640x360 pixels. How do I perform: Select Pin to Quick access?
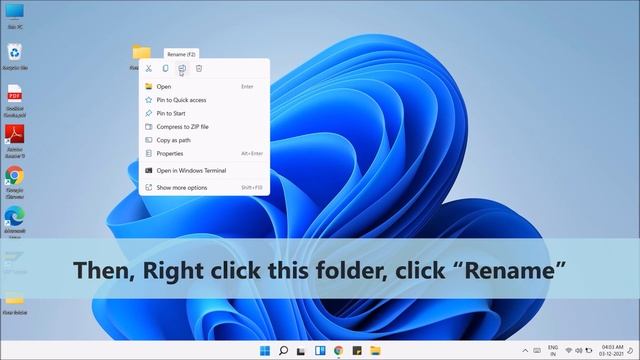pyautogui.click(x=204, y=100)
